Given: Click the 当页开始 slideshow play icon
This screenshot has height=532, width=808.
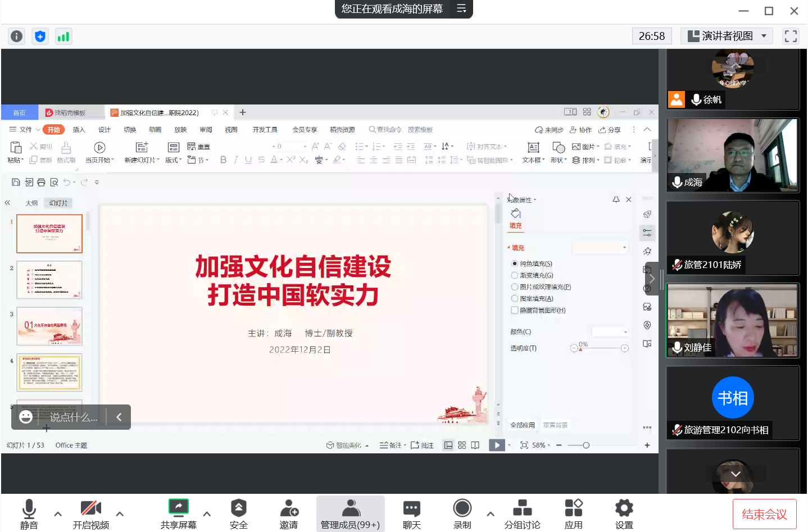Looking at the screenshot, I should pos(99,148).
